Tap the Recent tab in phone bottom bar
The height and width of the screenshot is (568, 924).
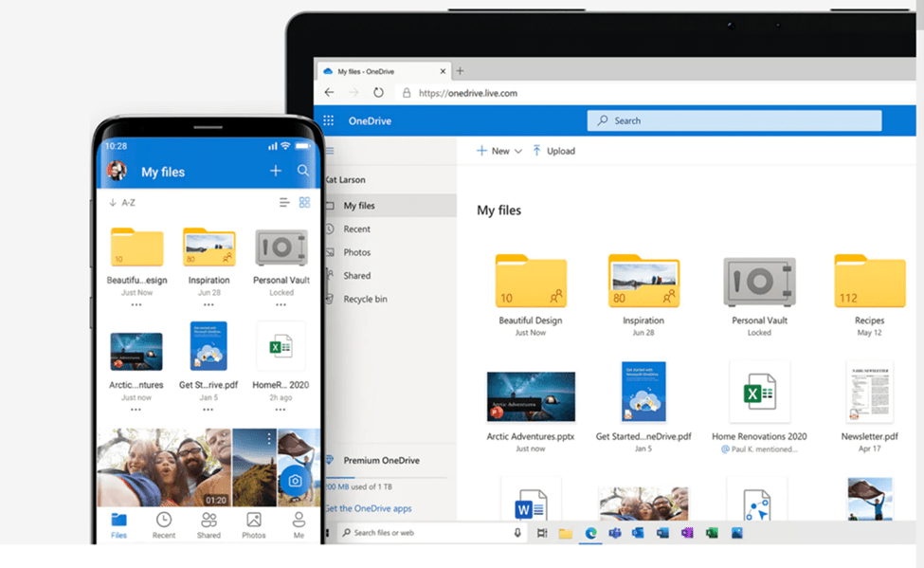click(164, 525)
